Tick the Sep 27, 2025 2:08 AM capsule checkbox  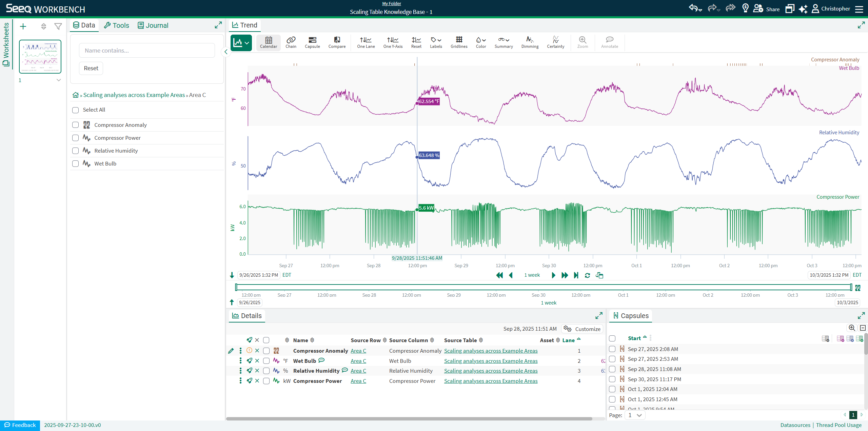612,349
